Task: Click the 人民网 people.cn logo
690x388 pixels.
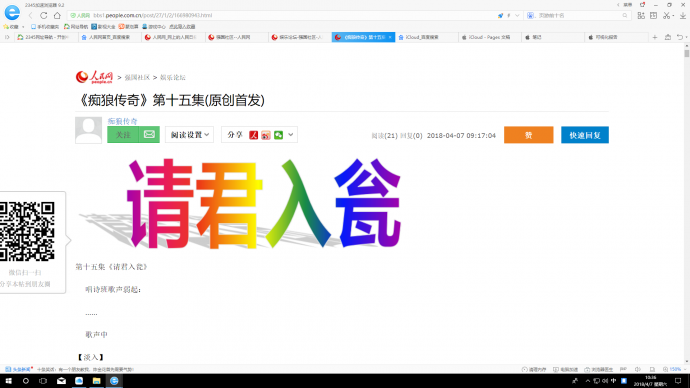Action: click(94, 77)
